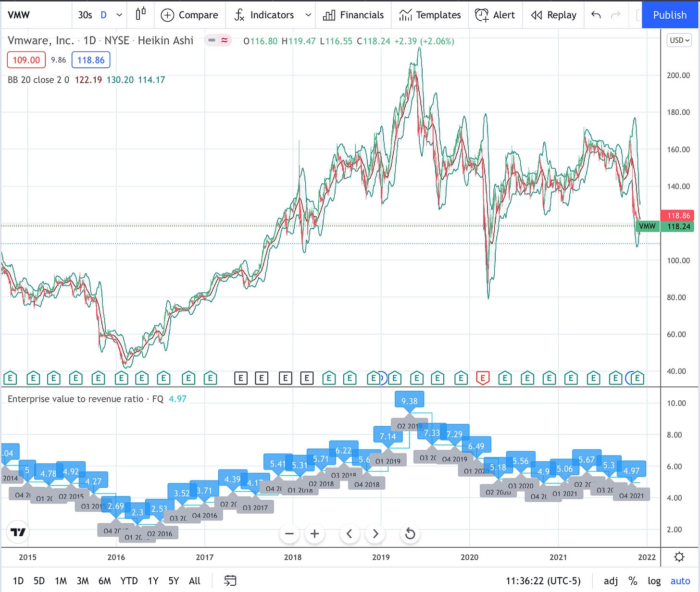Click the blue Publish button
This screenshot has height=592, width=700.
click(x=670, y=15)
